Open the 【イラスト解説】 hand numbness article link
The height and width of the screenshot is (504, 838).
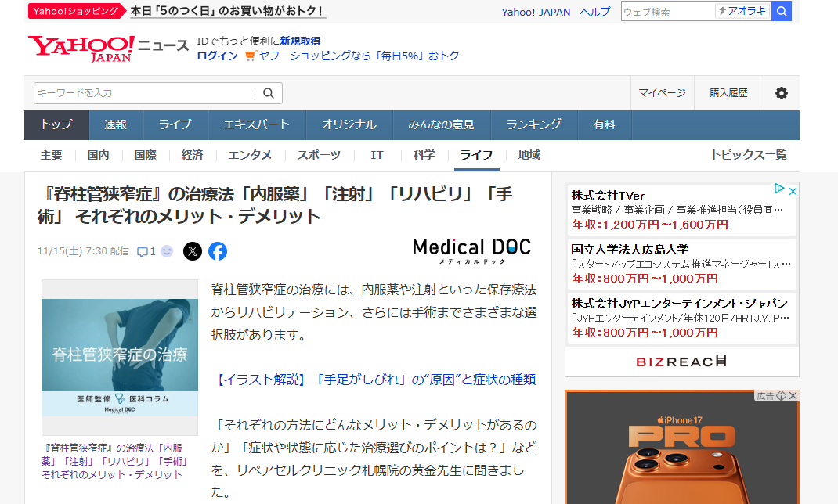[374, 379]
